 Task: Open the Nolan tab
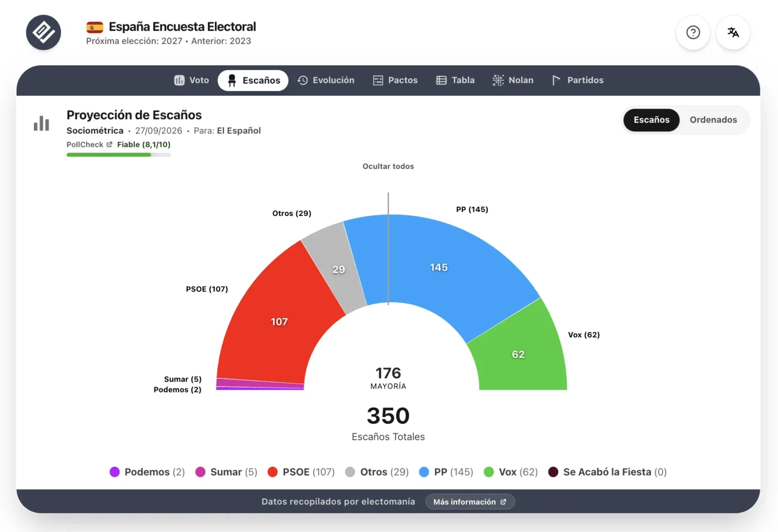point(513,80)
